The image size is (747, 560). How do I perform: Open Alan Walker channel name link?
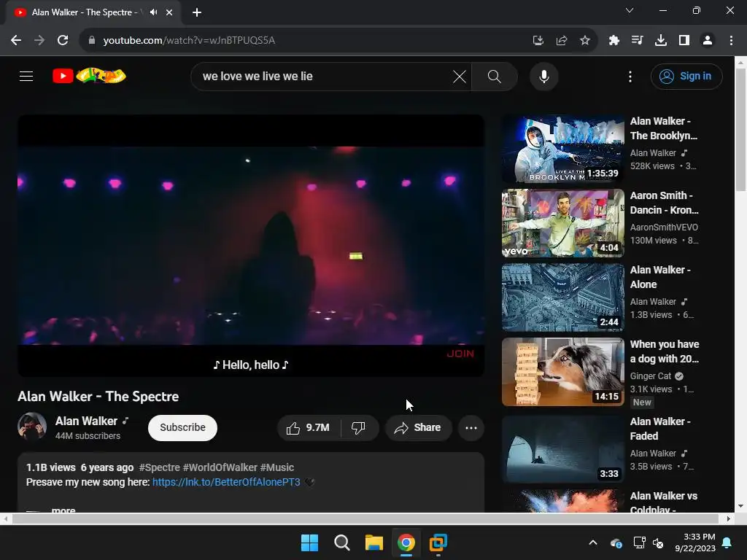click(86, 421)
